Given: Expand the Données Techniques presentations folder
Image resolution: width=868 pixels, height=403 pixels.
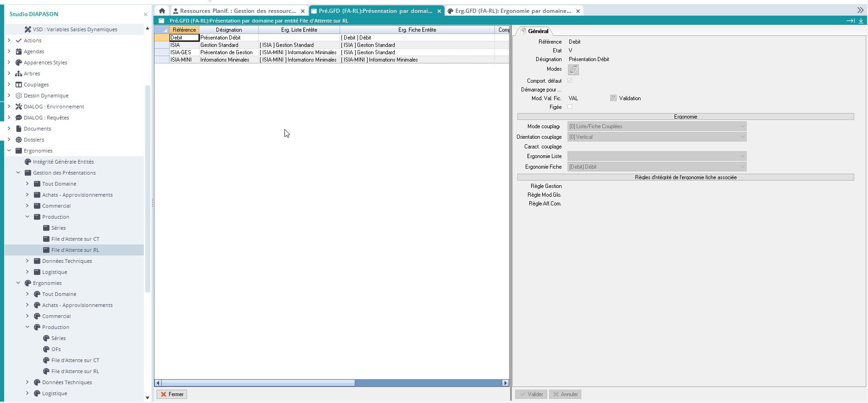Looking at the screenshot, I should (27, 261).
